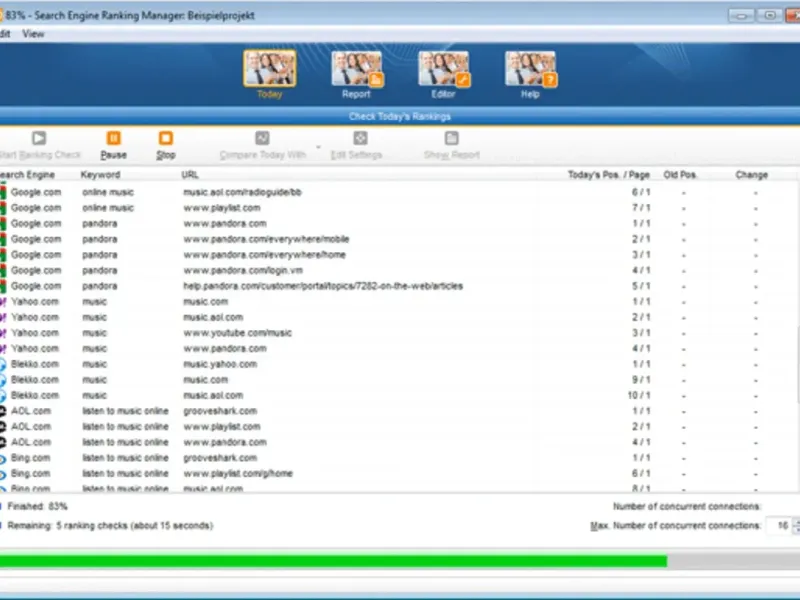
Task: Click the max concurrent connections field
Action: pyautogui.click(x=779, y=526)
